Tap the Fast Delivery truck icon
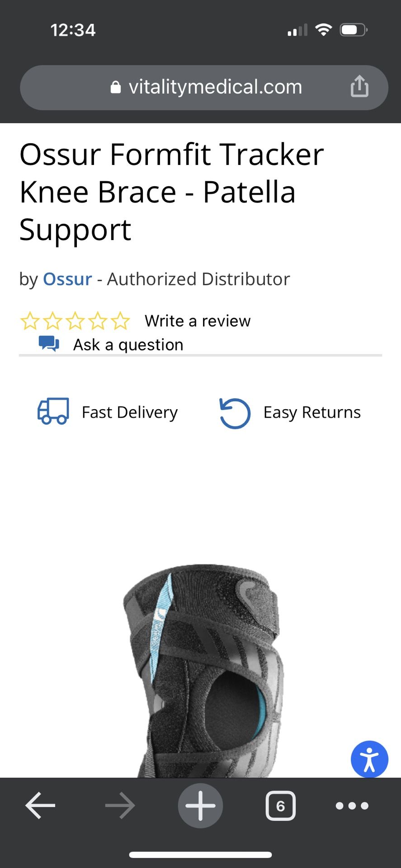This screenshot has width=401, height=868. (x=53, y=411)
